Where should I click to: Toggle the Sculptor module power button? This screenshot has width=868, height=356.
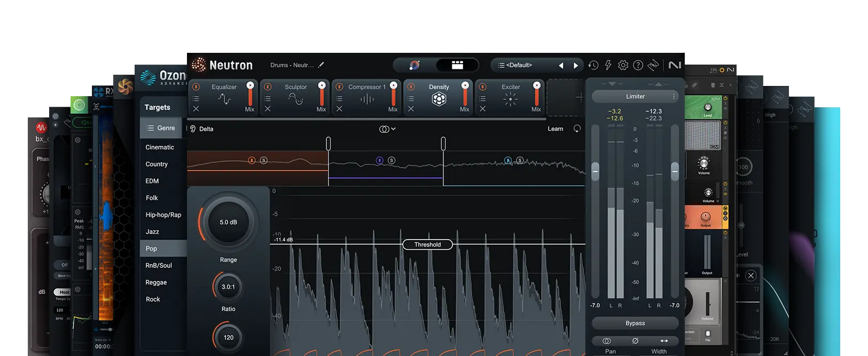[268, 86]
